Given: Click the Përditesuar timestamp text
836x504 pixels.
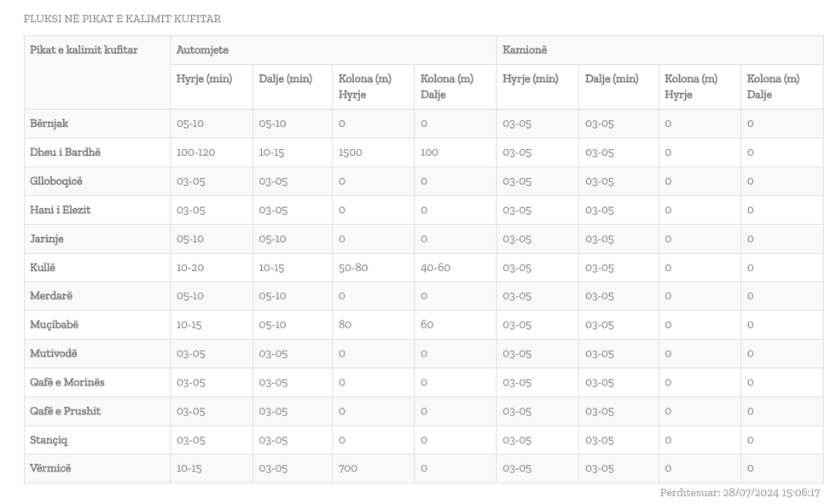Looking at the screenshot, I should 739,493.
